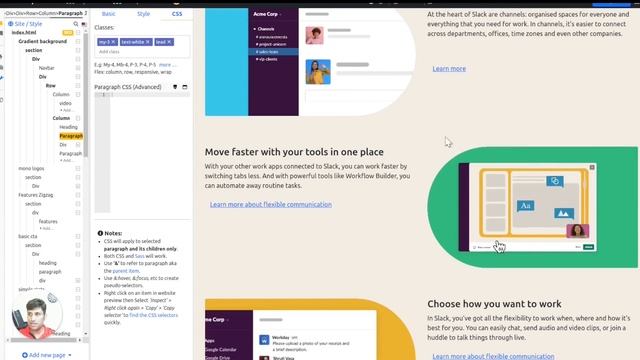Click inside the Paragraph CSS code editor
Viewport: 640px width, 360px height.
point(142,152)
